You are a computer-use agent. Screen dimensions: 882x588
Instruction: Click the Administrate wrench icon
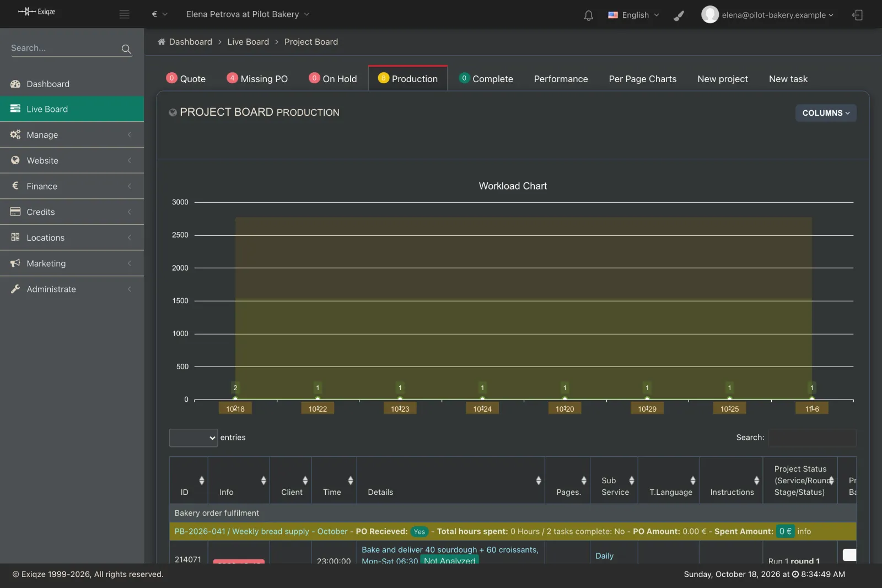[x=15, y=289]
